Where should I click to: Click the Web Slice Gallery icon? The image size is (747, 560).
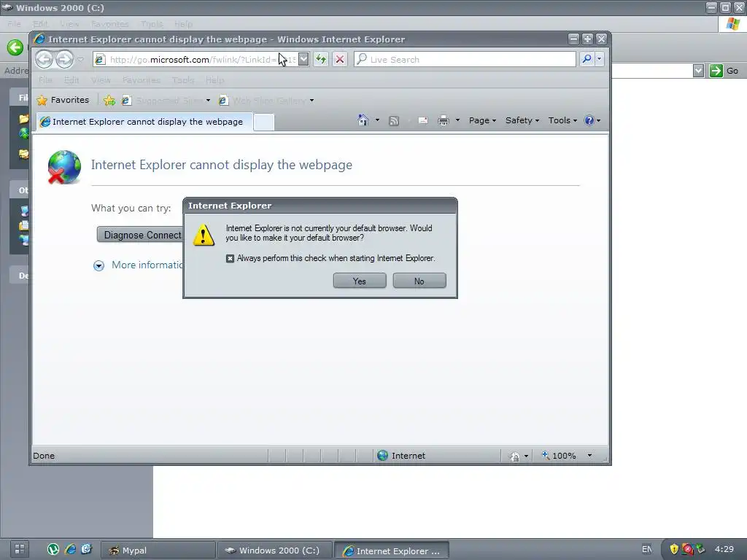coord(223,101)
